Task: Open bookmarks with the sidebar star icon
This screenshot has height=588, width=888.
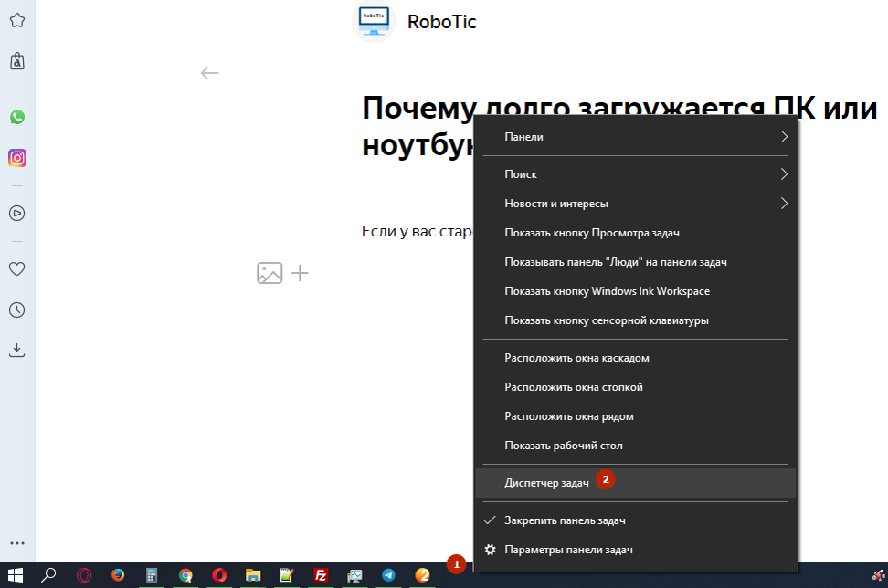Action: (17, 19)
